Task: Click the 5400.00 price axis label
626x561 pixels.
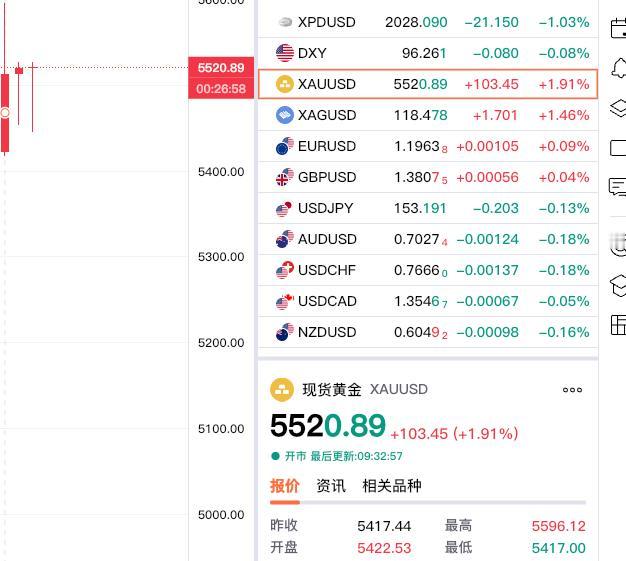Action: tap(221, 172)
